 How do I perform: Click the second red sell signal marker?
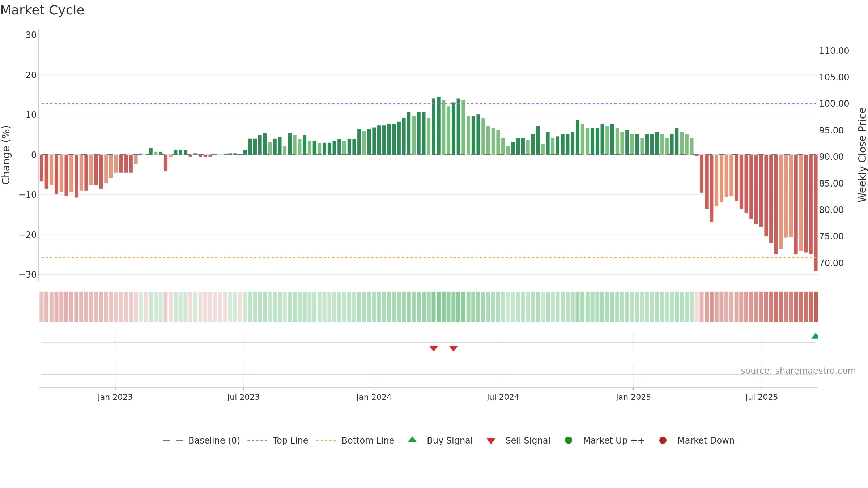(454, 348)
